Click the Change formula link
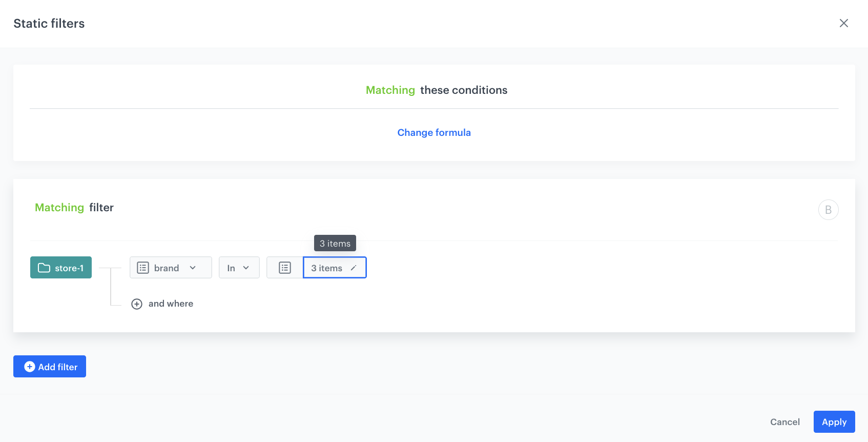 (x=433, y=132)
